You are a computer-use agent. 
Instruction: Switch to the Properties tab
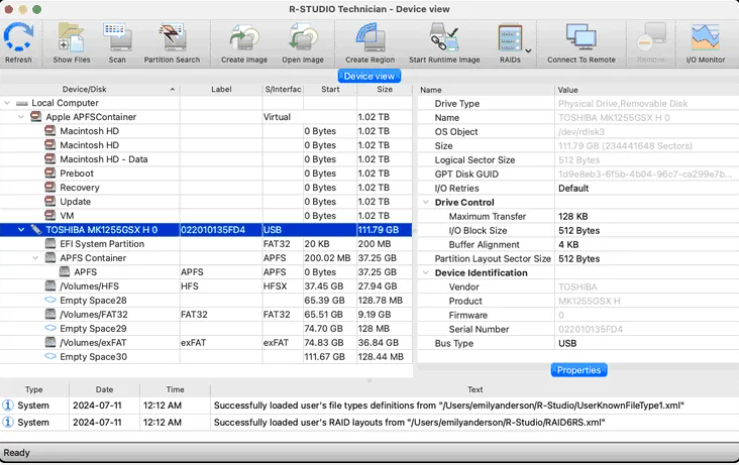tap(579, 370)
